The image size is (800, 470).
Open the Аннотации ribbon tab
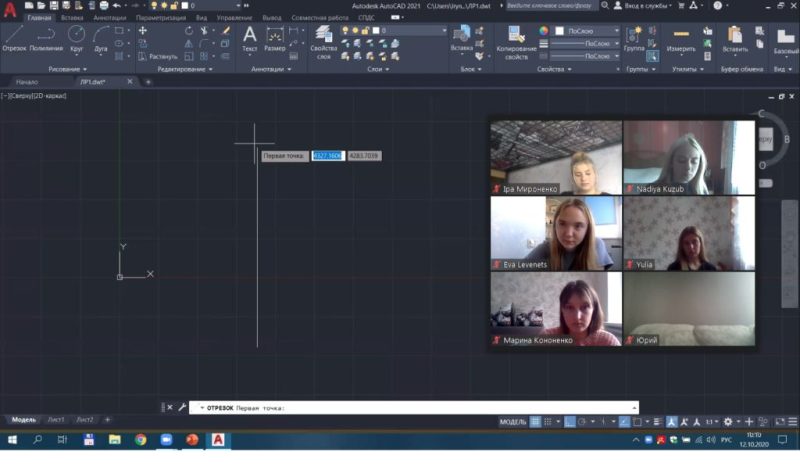110,17
